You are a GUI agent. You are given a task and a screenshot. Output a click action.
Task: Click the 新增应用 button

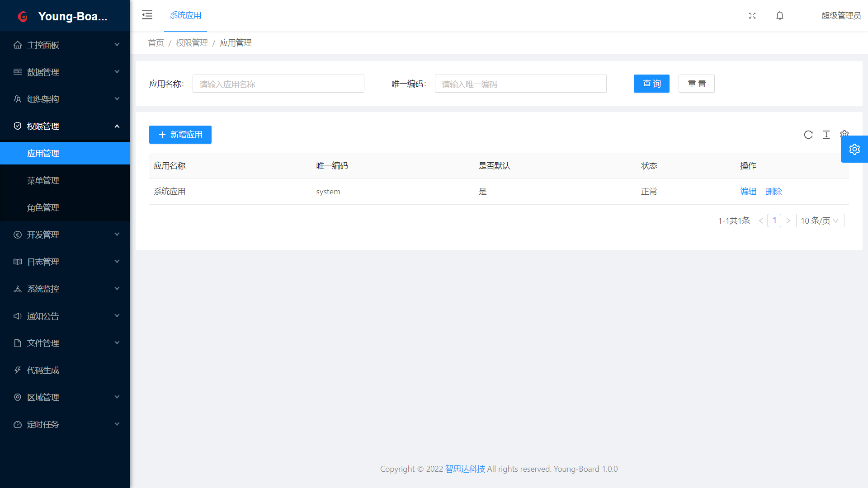click(x=180, y=135)
